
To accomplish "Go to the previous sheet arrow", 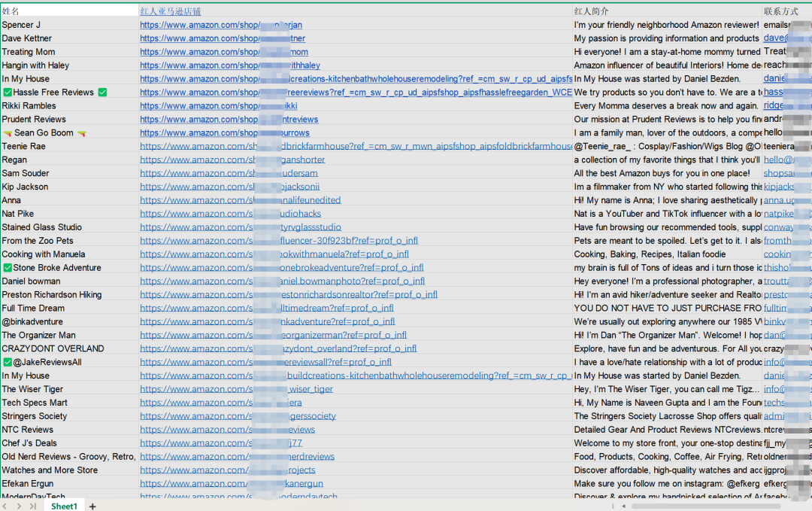I will tap(5, 506).
